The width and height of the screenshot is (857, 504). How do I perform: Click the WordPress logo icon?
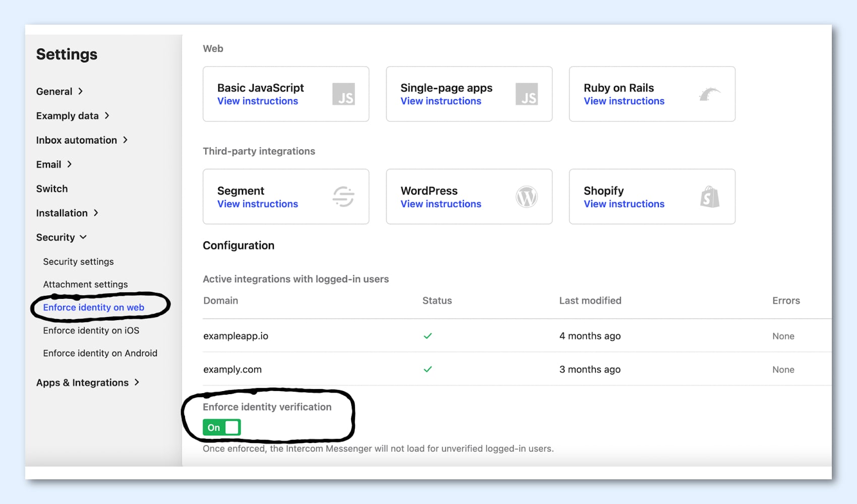[x=526, y=197]
